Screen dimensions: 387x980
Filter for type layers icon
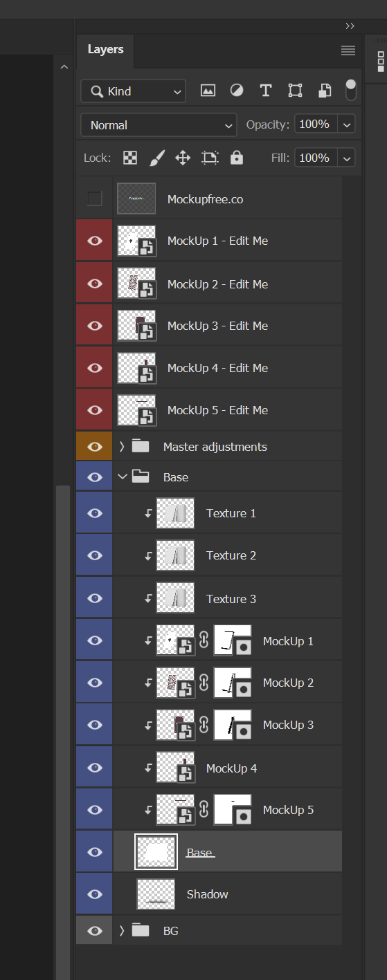pyautogui.click(x=265, y=91)
